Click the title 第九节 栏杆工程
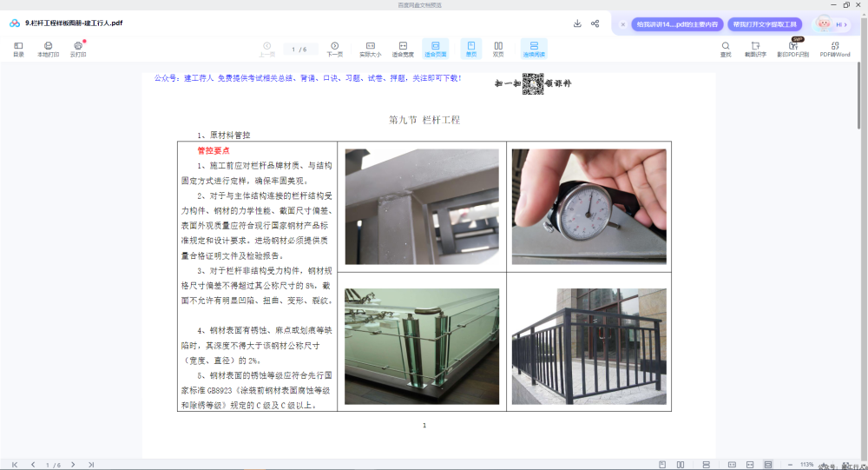 (x=424, y=120)
